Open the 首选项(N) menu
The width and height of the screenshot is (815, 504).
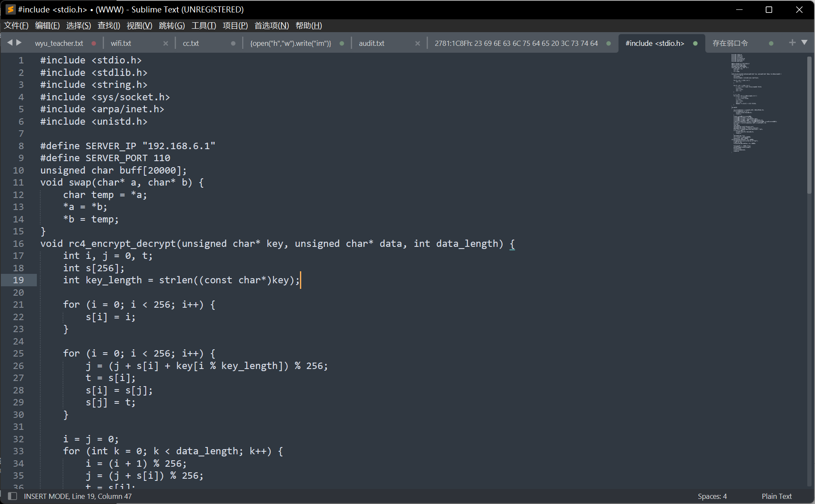[x=272, y=26]
